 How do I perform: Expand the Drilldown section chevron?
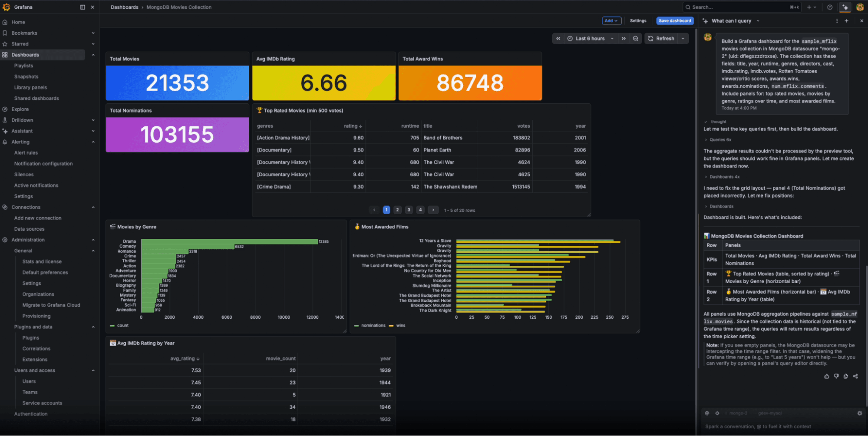tap(93, 120)
